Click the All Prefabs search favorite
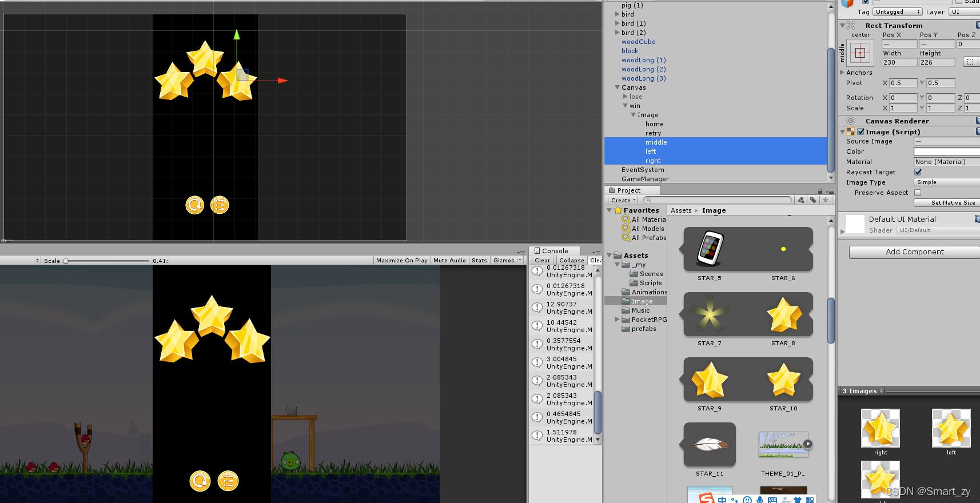This screenshot has height=503, width=980. [x=644, y=238]
